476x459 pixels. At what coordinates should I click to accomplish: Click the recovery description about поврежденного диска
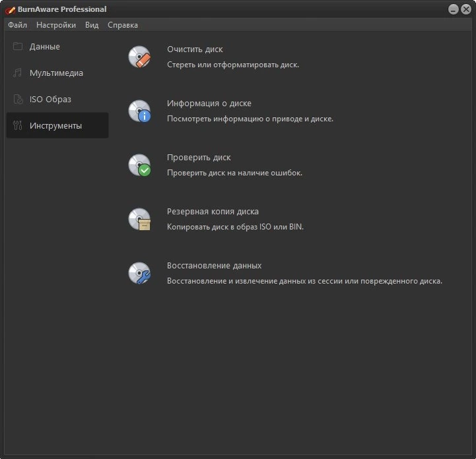coord(304,281)
